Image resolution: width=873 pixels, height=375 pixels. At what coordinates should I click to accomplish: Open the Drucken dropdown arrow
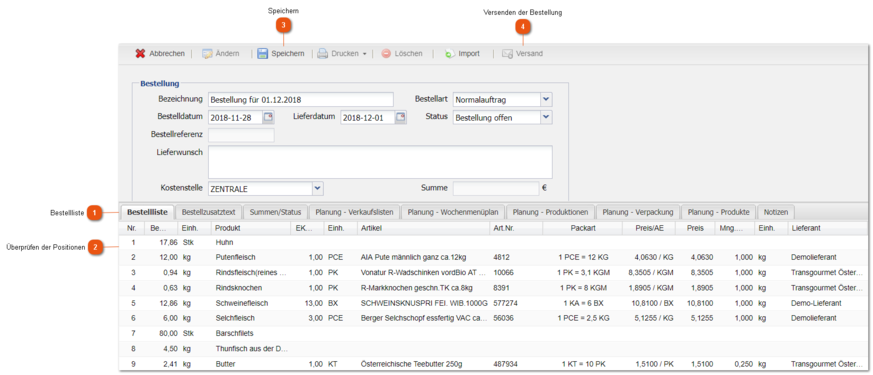point(364,55)
